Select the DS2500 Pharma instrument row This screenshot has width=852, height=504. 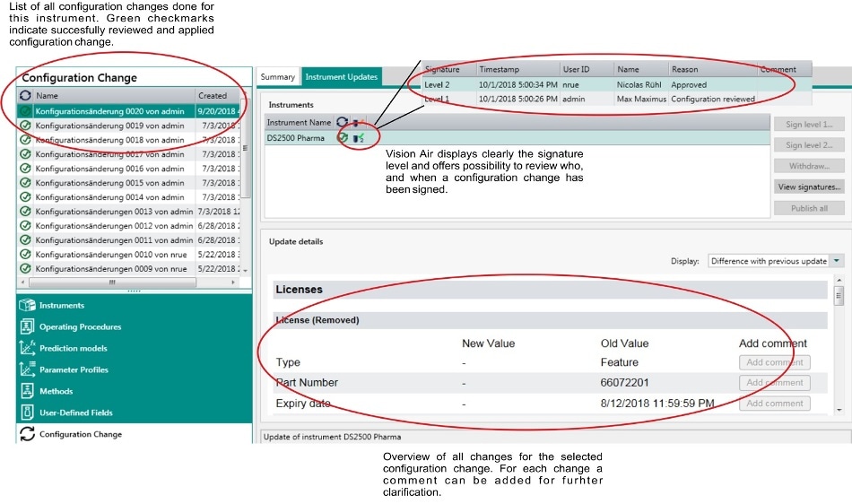tap(517, 138)
